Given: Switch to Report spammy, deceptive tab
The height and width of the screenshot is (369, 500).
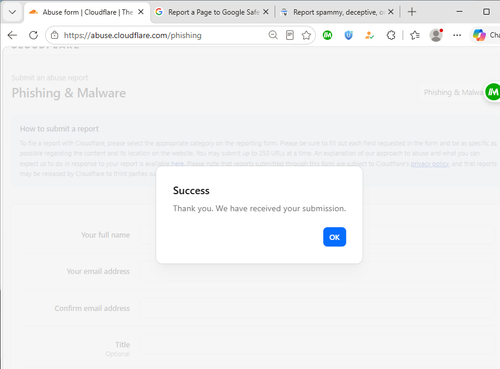Looking at the screenshot, I should [338, 12].
